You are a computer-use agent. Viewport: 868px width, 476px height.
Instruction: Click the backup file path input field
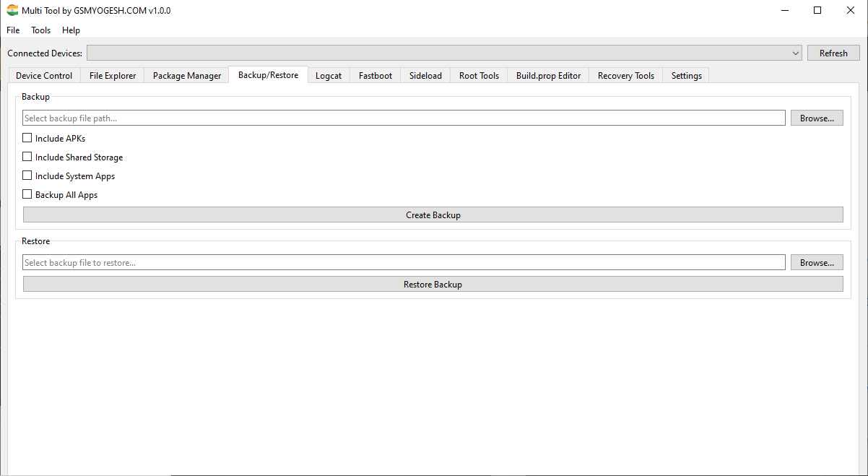click(404, 118)
